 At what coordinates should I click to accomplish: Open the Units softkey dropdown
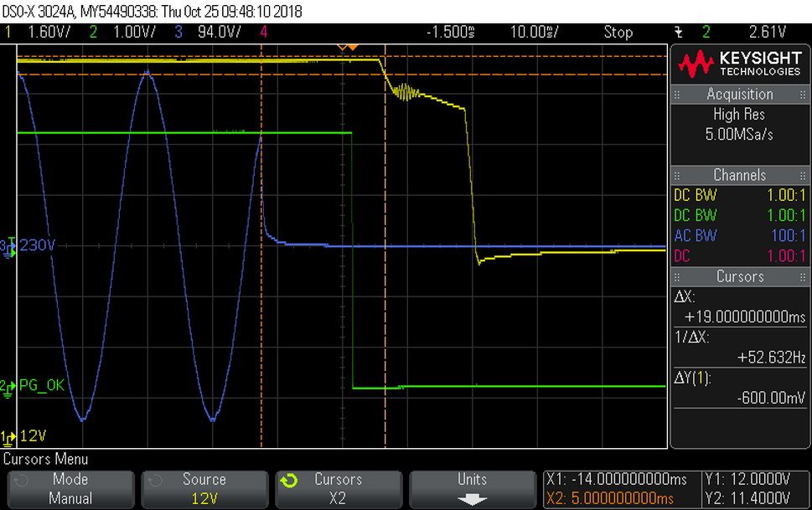[x=473, y=489]
